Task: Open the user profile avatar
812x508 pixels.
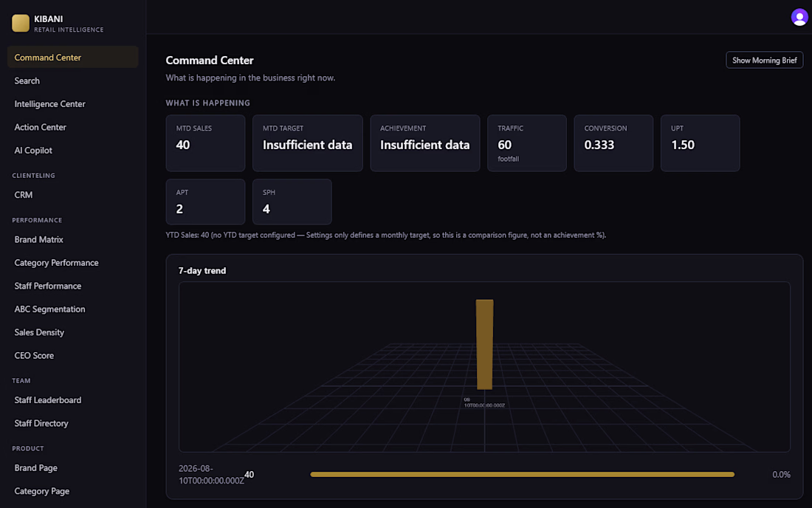Action: tap(799, 18)
